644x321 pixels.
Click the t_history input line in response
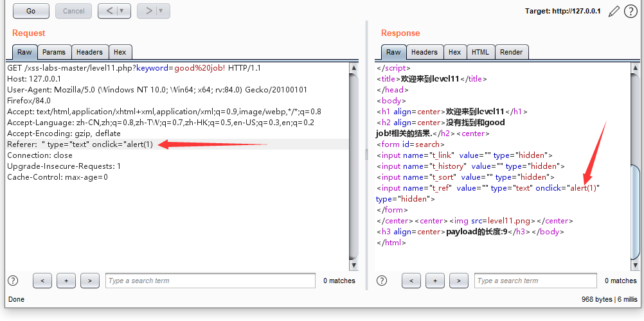pyautogui.click(x=470, y=166)
